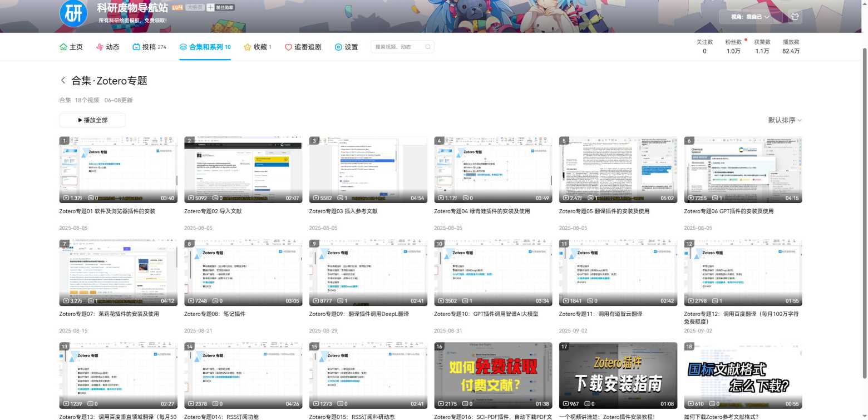Screen dimensions: 868x420
Task: Open the thumbnail for Zotero专题02 导入文献
Action: pyautogui.click(x=243, y=170)
